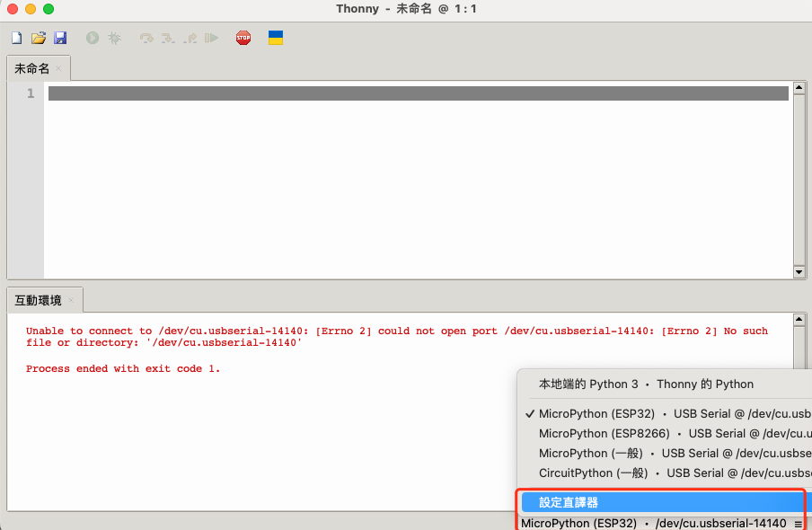Image resolution: width=812 pixels, height=530 pixels.
Task: Stop the backend with red STOP icon
Action: tap(243, 38)
